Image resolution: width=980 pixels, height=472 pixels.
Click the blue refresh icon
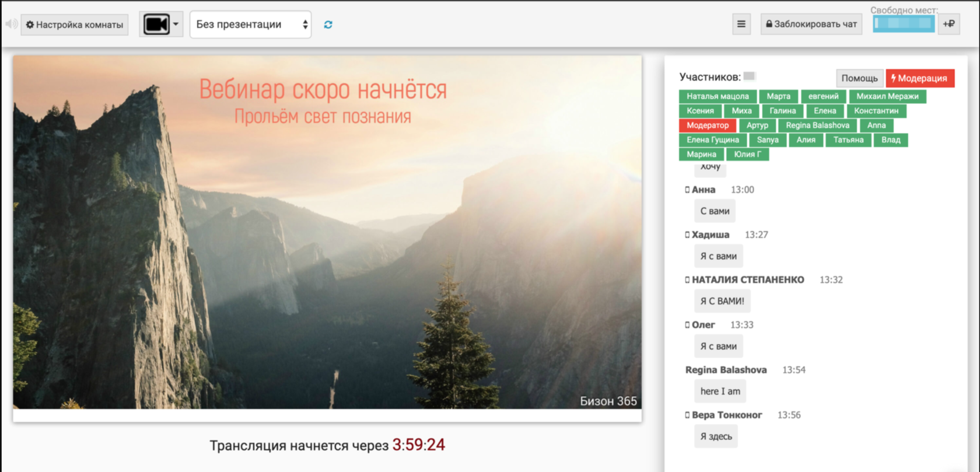pyautogui.click(x=328, y=25)
